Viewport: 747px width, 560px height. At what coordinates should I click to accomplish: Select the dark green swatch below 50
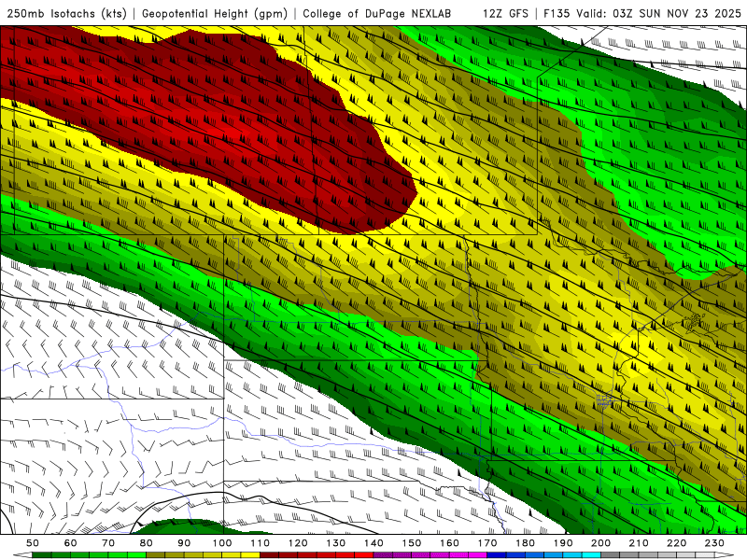42,555
